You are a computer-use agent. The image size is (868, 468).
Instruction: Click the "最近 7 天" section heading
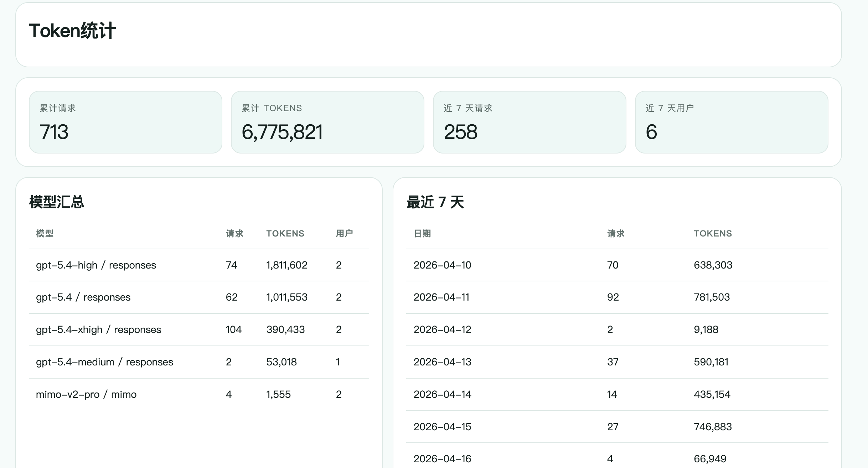(435, 202)
